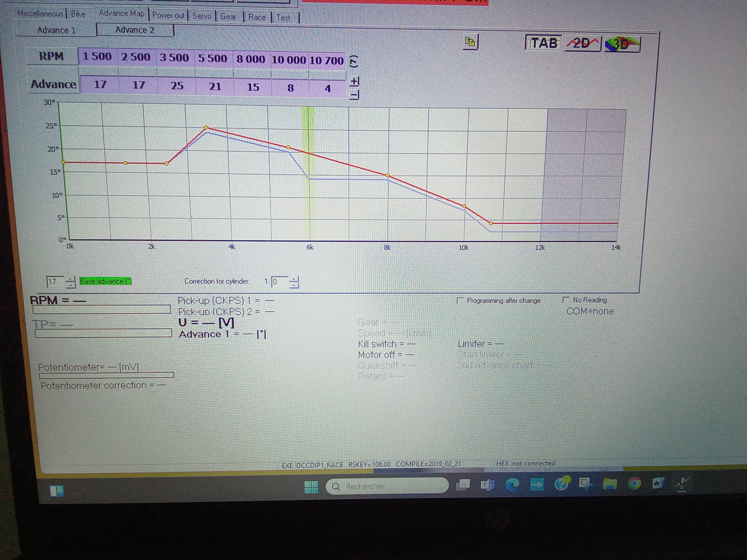Open the Race tab
This screenshot has width=747, height=560.
pos(257,17)
